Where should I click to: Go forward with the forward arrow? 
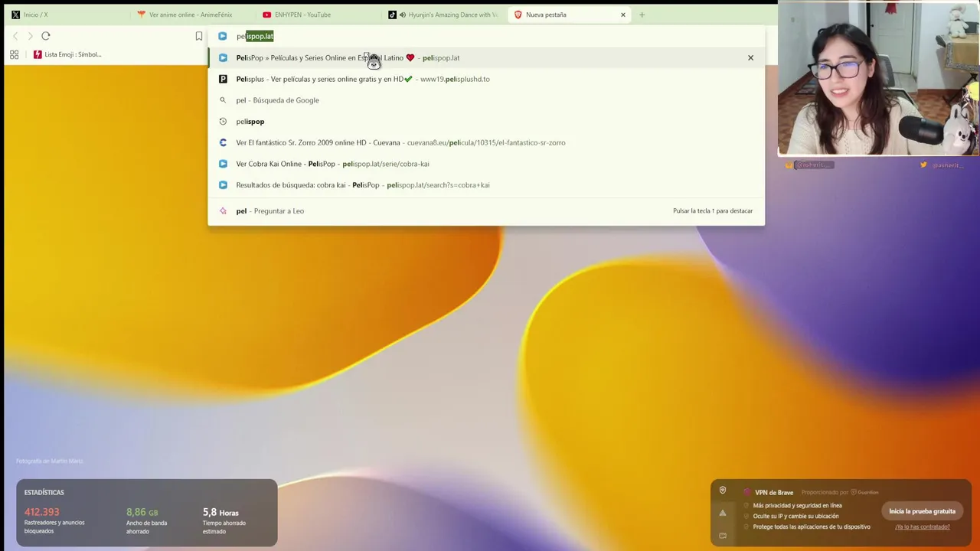(x=30, y=36)
